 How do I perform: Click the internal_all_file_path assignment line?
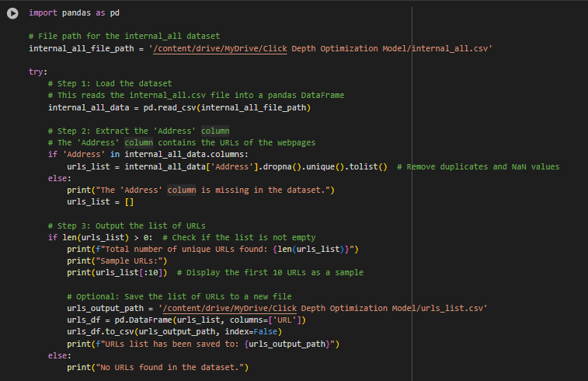click(x=260, y=48)
